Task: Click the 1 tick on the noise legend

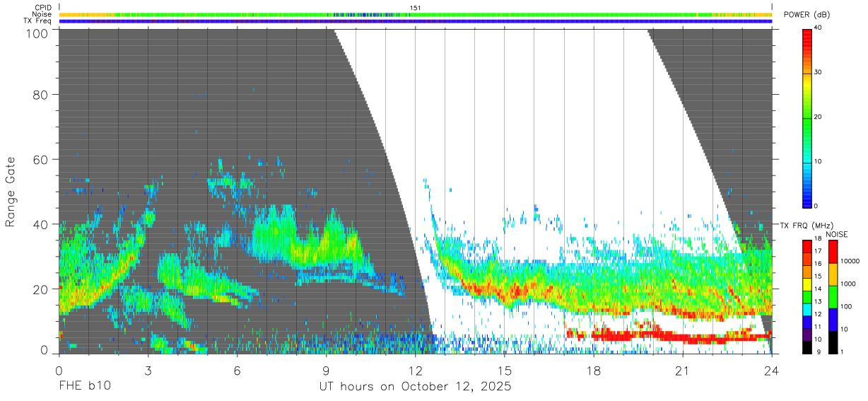Action: point(841,352)
